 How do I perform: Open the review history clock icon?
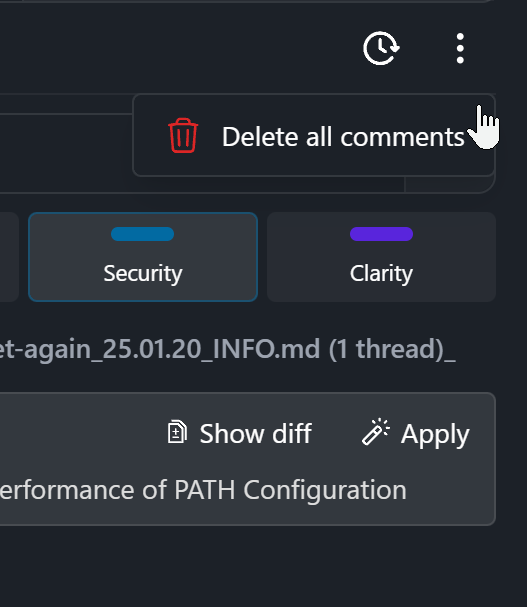tap(381, 48)
